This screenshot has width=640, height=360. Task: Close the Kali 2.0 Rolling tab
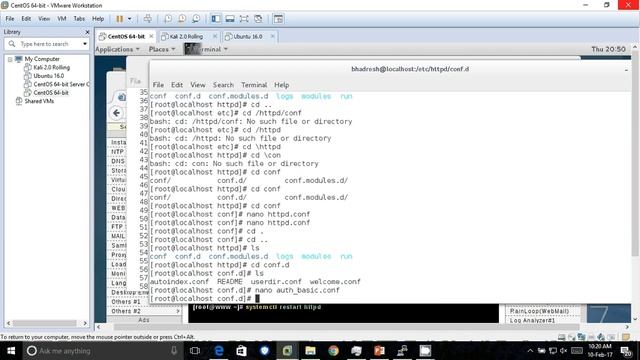[215, 36]
